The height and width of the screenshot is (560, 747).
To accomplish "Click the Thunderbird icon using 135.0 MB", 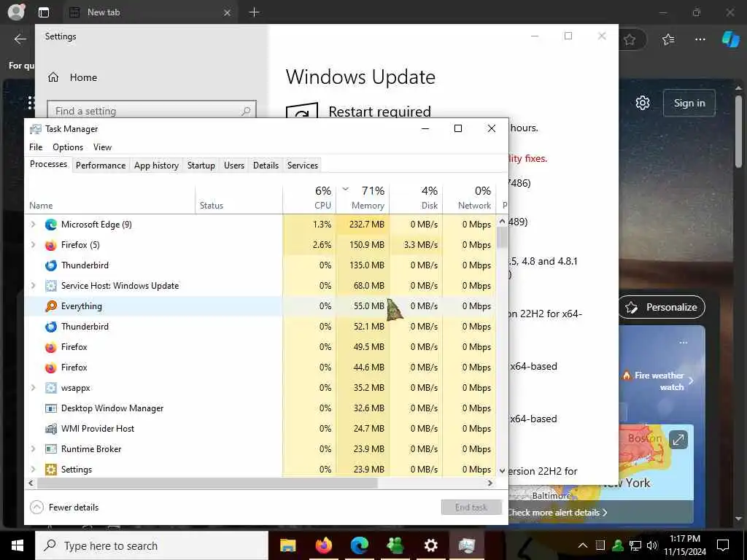I will [51, 265].
